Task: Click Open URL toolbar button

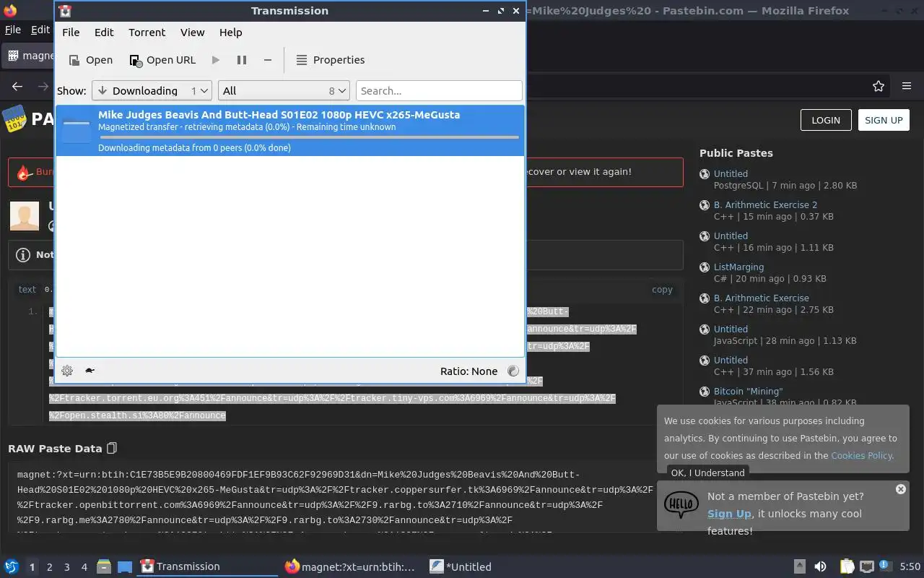Action: [162, 60]
